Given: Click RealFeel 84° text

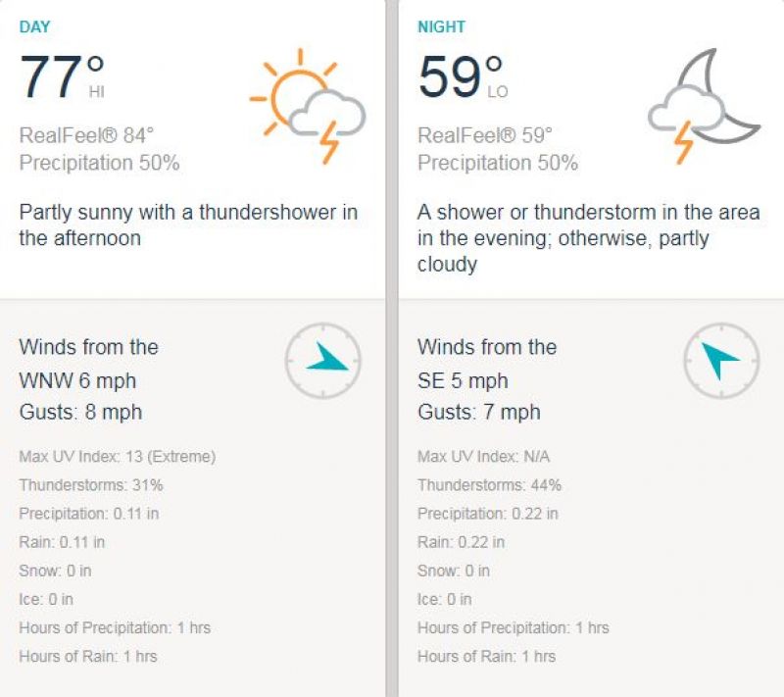Looking at the screenshot, I should 86,135.
